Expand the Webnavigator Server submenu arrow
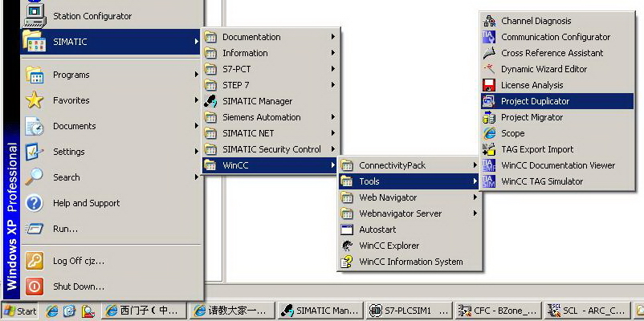 pos(475,213)
